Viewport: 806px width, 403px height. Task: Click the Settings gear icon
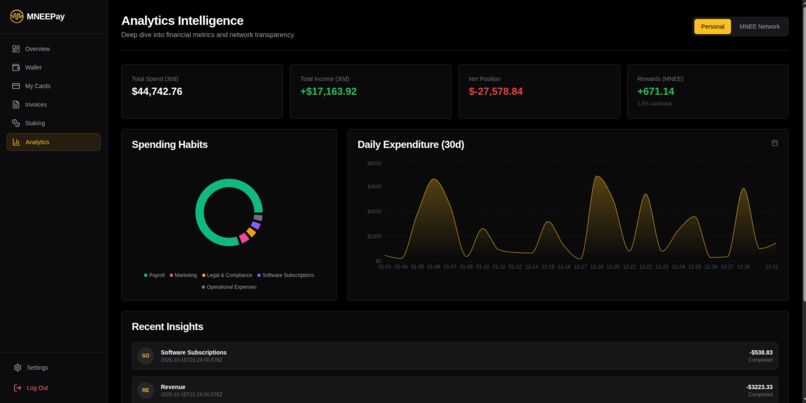point(17,368)
